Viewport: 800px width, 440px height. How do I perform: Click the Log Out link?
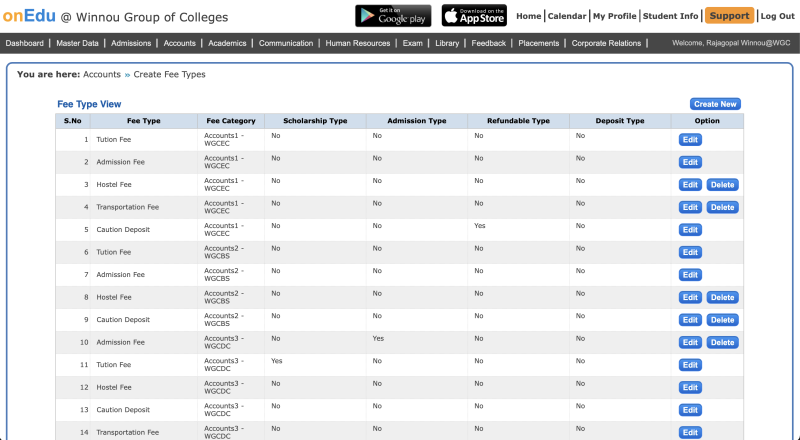click(x=777, y=16)
